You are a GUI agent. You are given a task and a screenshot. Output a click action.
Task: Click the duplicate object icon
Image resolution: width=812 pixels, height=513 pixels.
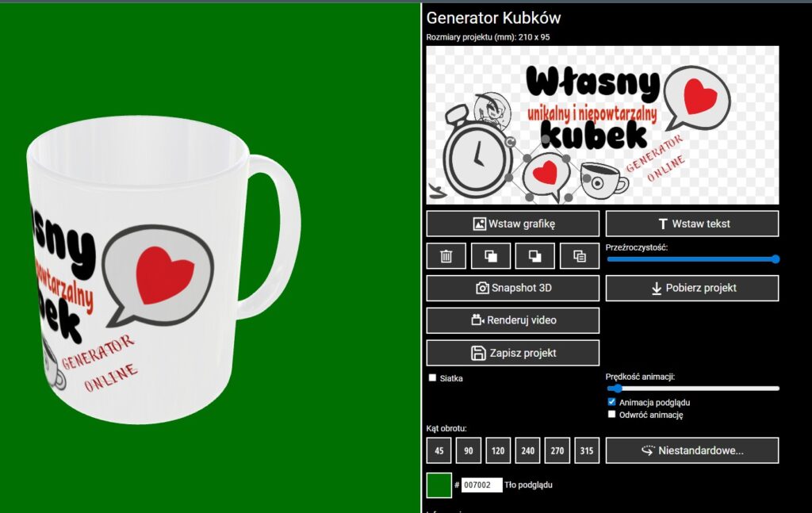(x=579, y=256)
